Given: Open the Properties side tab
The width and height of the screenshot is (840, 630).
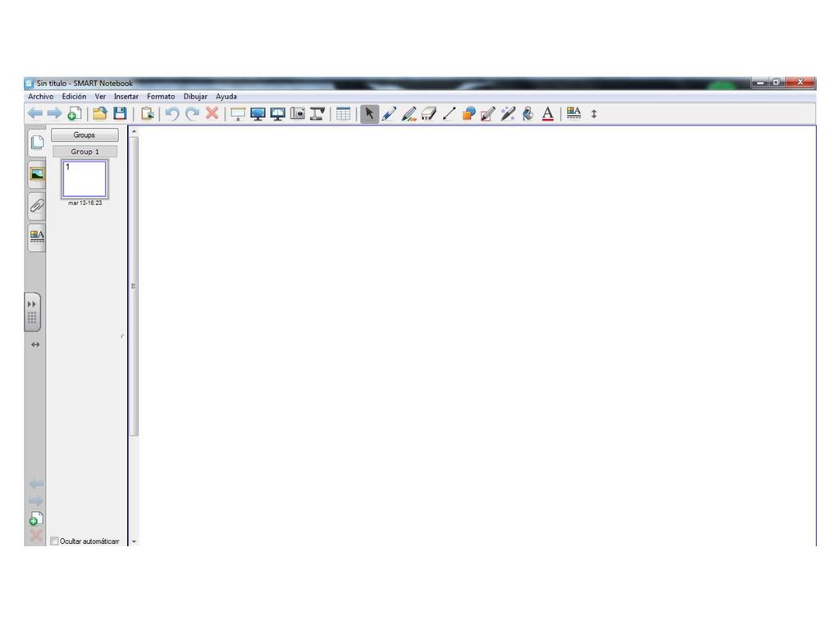Looking at the screenshot, I should coord(36,237).
